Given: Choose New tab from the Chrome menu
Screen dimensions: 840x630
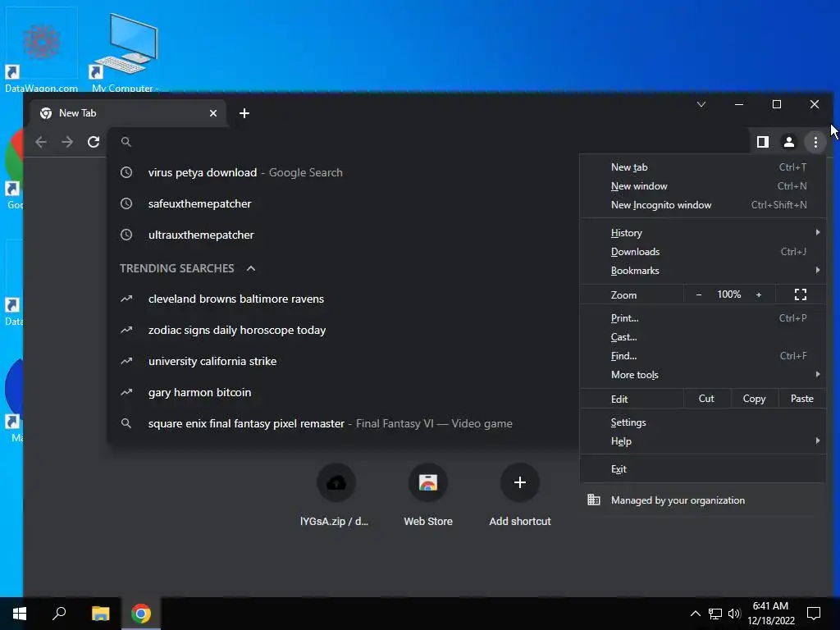Looking at the screenshot, I should point(703,167).
